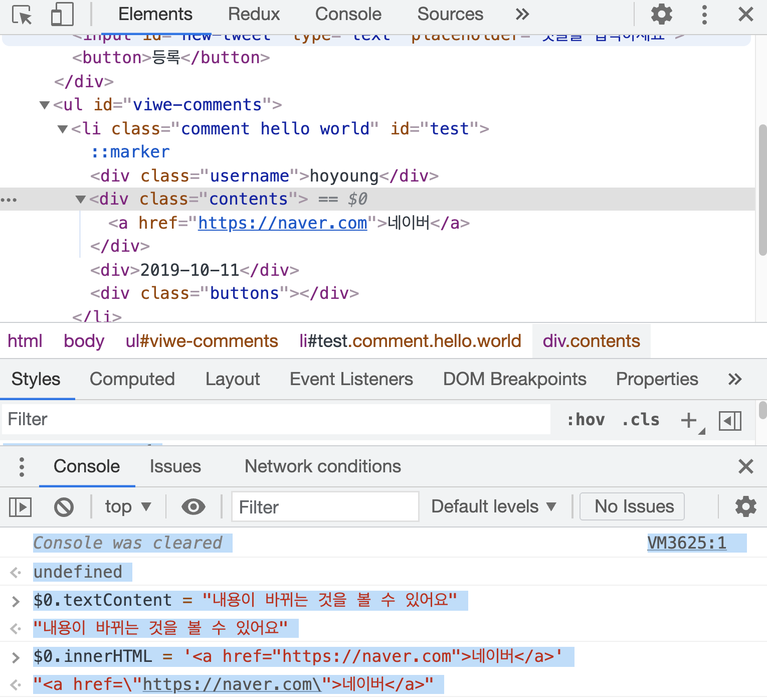Screen dimensions: 767x700
Task: Create a live expression with eye icon
Action: [194, 507]
